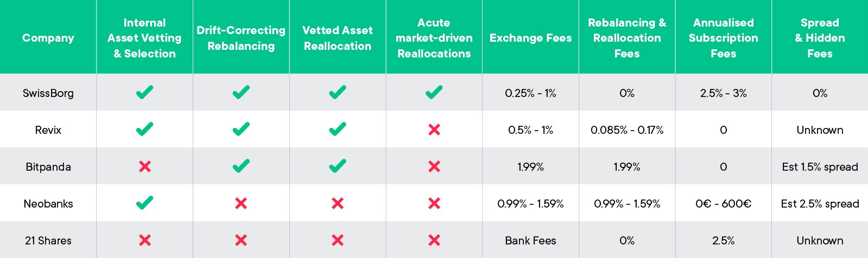Click Bitpanda's Est 1.5% spread cell
The width and height of the screenshot is (868, 258).
tap(820, 167)
